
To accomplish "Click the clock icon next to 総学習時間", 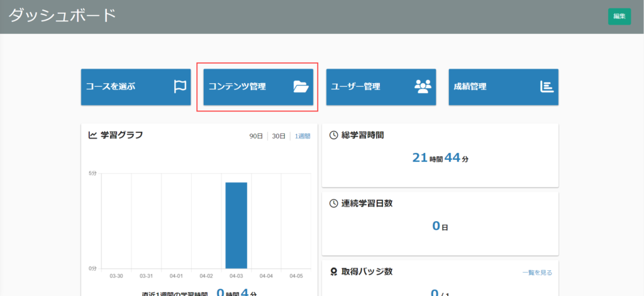I will coord(333,135).
